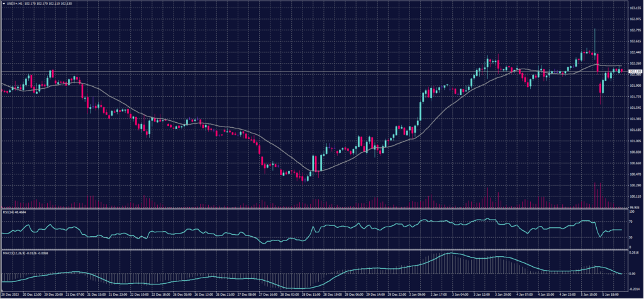Click the 101.005 price scale label

(x=634, y=141)
